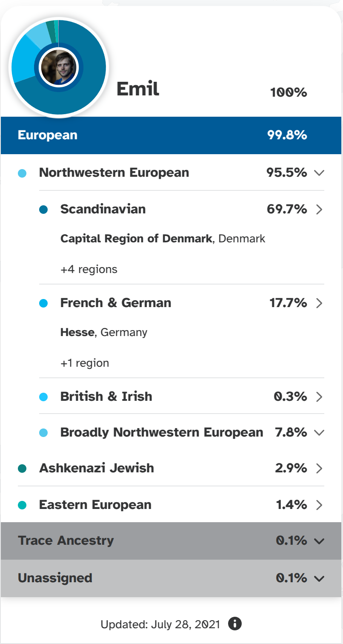Image resolution: width=343 pixels, height=644 pixels.
Task: Select the Eastern European label
Action: 95,505
